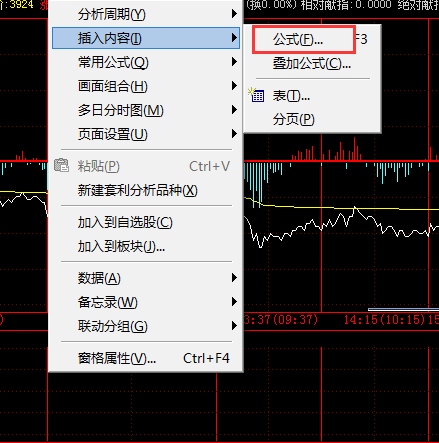
Task: Select 分页(P) in the submenu
Action: click(x=312, y=119)
